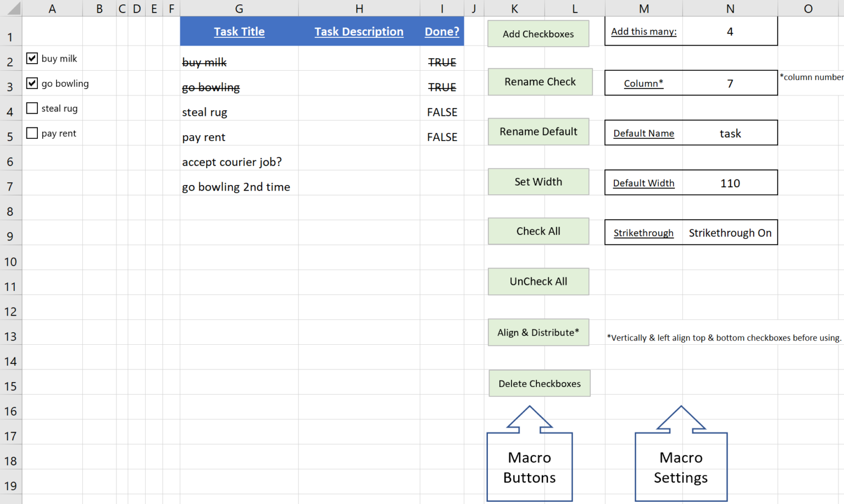The width and height of the screenshot is (844, 504).
Task: Select column G via its header
Action: pos(239,8)
